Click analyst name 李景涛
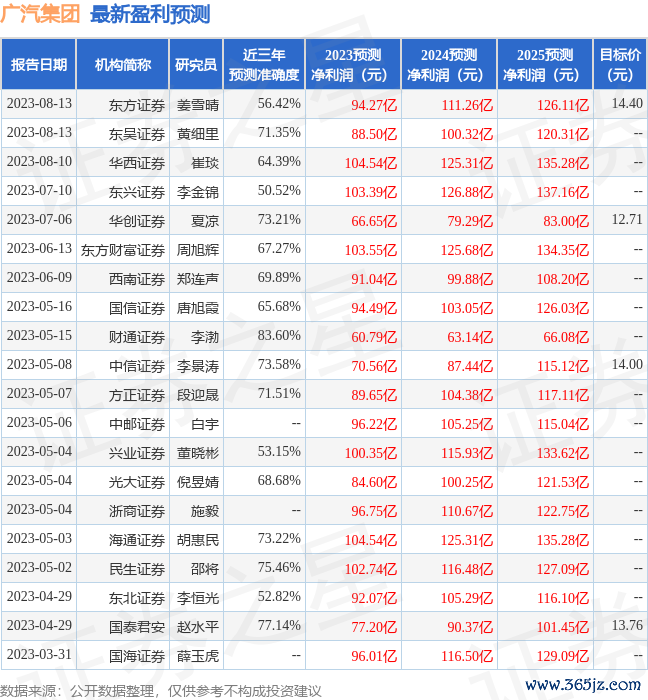The image size is (648, 700). pyautogui.click(x=198, y=367)
